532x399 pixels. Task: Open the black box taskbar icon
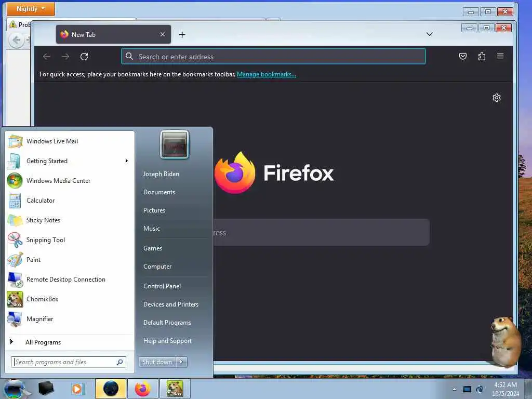(x=46, y=389)
